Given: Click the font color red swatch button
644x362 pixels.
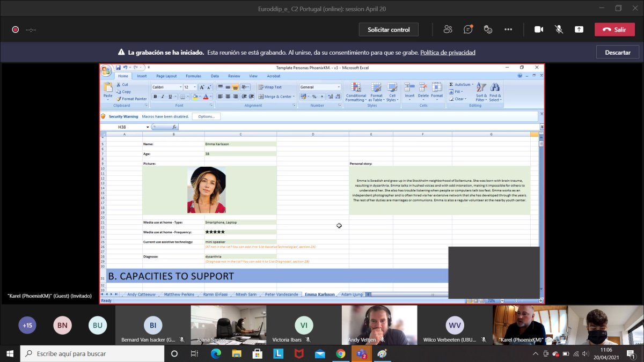Looking at the screenshot, I should click(x=206, y=97).
